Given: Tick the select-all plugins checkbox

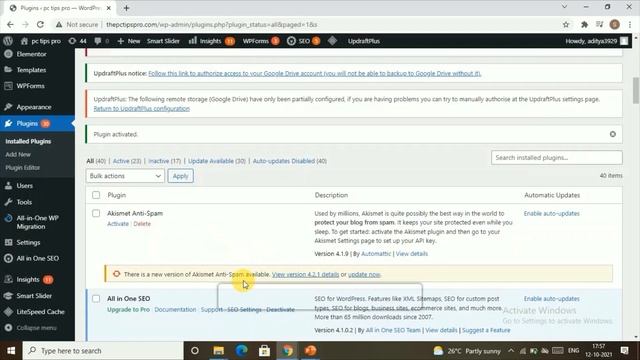Looking at the screenshot, I should click(x=96, y=195).
